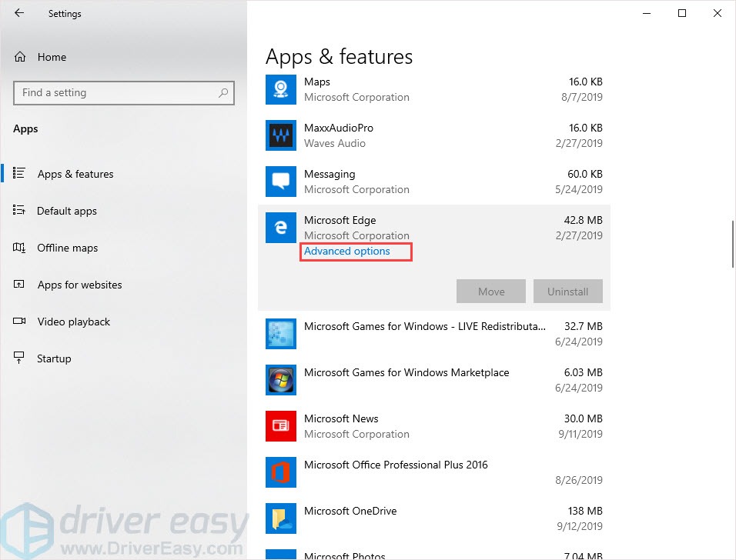Click the Default apps icon
Image resolution: width=736 pixels, height=560 pixels.
[18, 210]
